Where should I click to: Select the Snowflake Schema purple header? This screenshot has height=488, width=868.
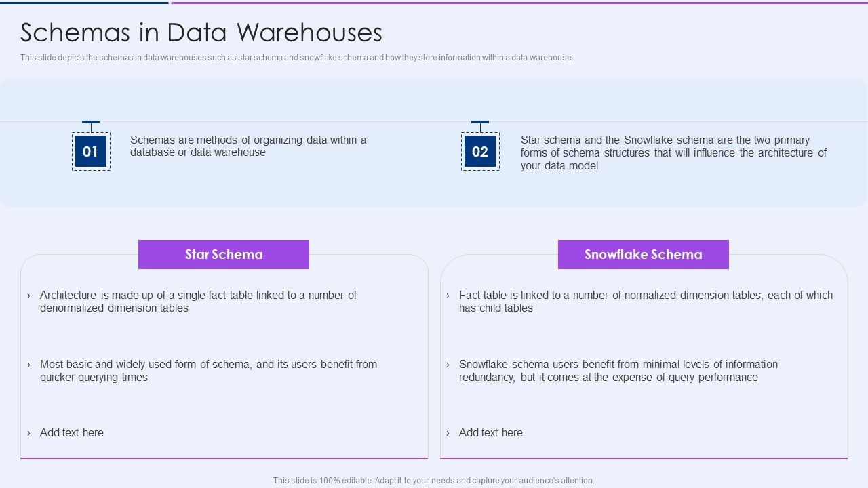coord(644,254)
